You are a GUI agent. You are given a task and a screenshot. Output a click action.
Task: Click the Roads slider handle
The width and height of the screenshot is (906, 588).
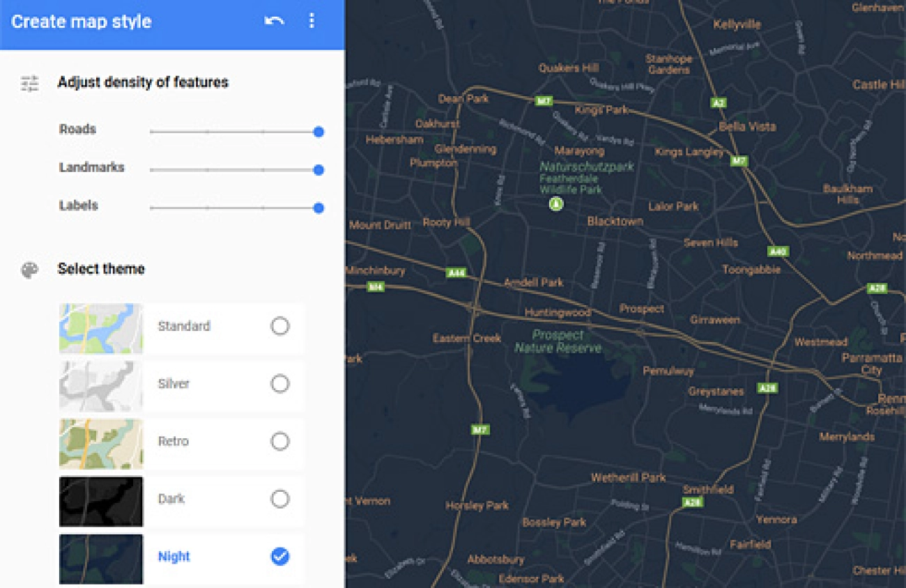coord(318,131)
